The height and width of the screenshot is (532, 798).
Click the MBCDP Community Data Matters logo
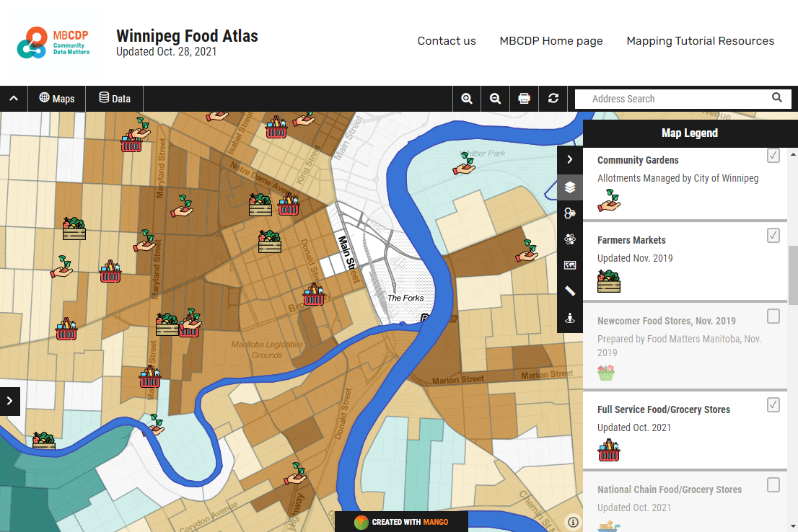point(53,43)
